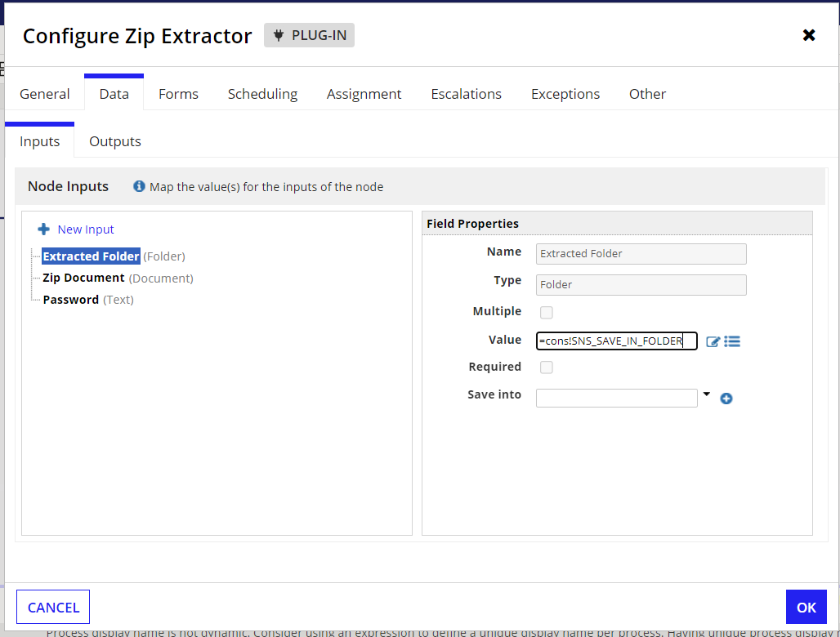Click the list icon beside Value field
Viewport: 840px width, 637px height.
pos(732,341)
